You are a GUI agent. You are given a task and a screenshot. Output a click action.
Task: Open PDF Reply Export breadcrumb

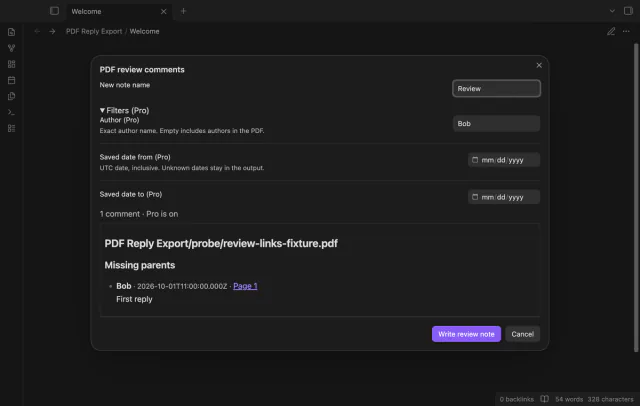point(94,31)
